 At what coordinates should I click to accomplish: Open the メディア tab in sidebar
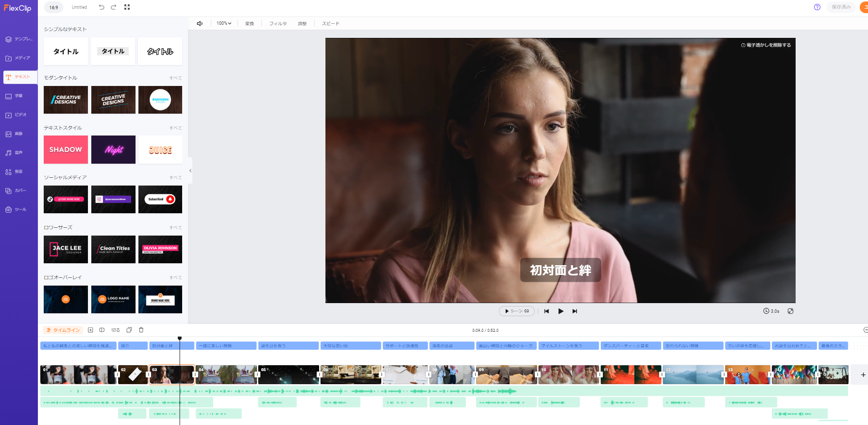[x=18, y=58]
